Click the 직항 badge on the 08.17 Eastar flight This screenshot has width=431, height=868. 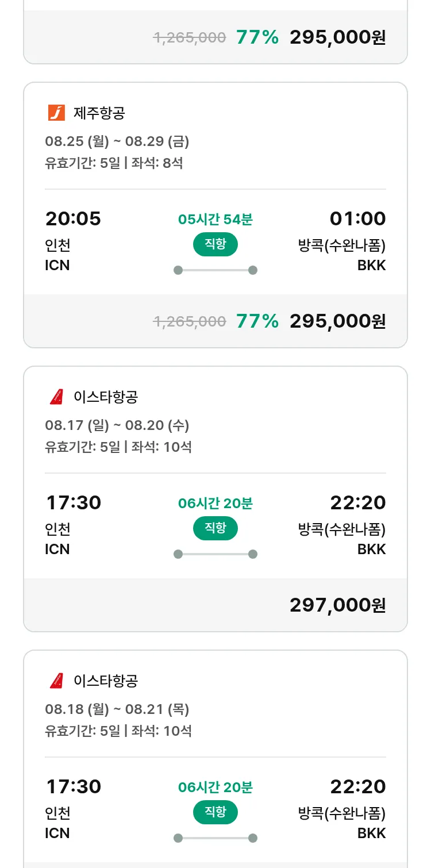[x=215, y=528]
